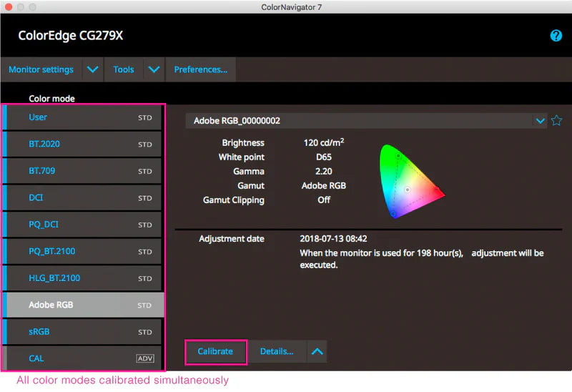Open the Tools menu
Viewport: 572px width, 392px height.
[124, 69]
